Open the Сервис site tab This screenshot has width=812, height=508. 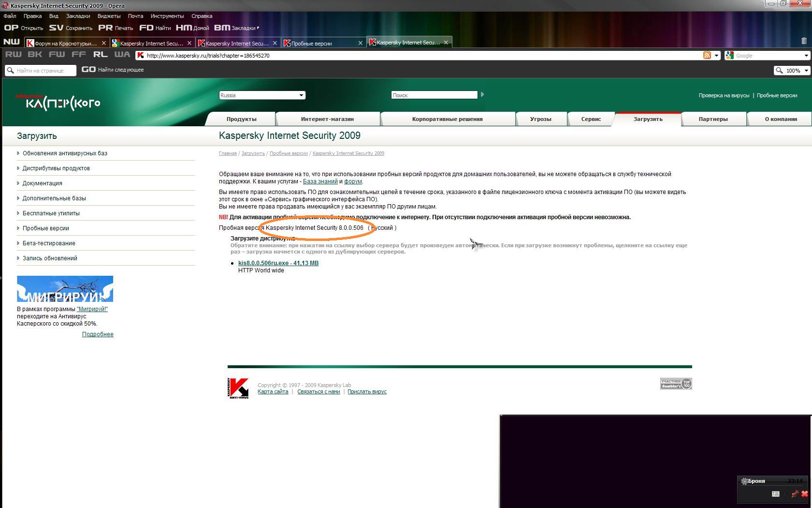pyautogui.click(x=591, y=119)
